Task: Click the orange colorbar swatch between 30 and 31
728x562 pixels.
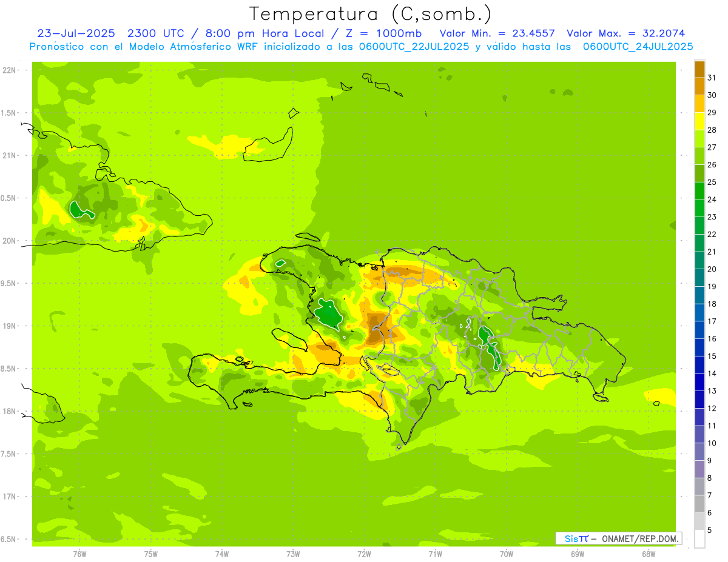Action: [699, 86]
